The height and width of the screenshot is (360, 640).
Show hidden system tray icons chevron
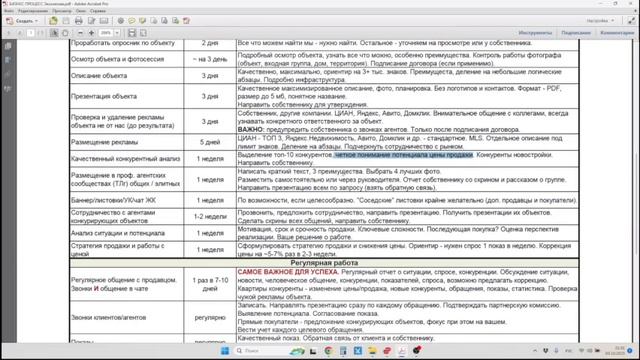click(535, 351)
